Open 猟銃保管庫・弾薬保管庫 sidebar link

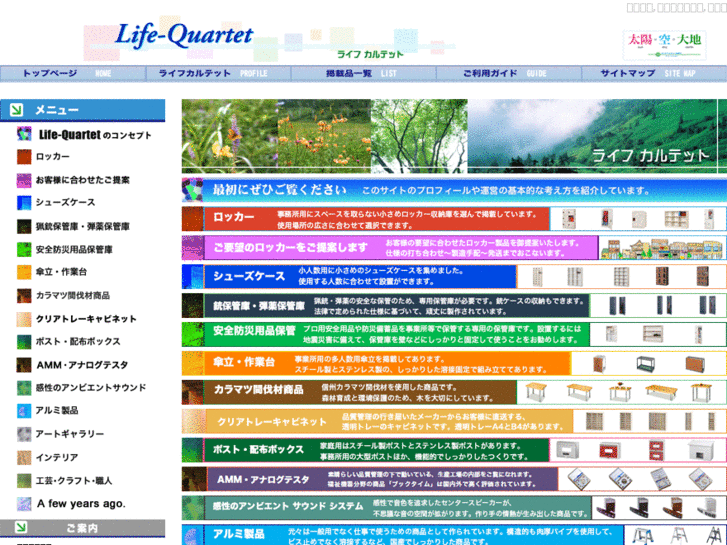[83, 226]
